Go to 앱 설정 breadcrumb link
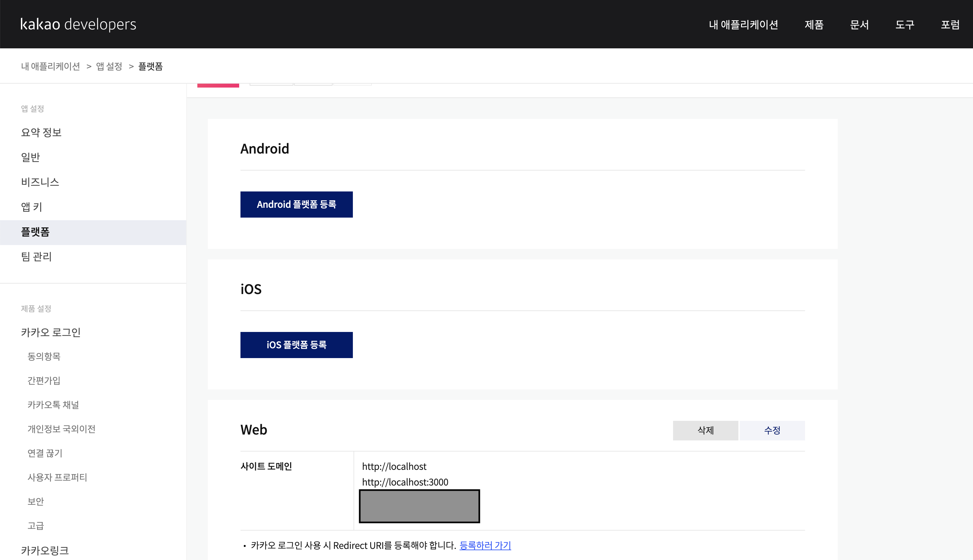 click(109, 67)
